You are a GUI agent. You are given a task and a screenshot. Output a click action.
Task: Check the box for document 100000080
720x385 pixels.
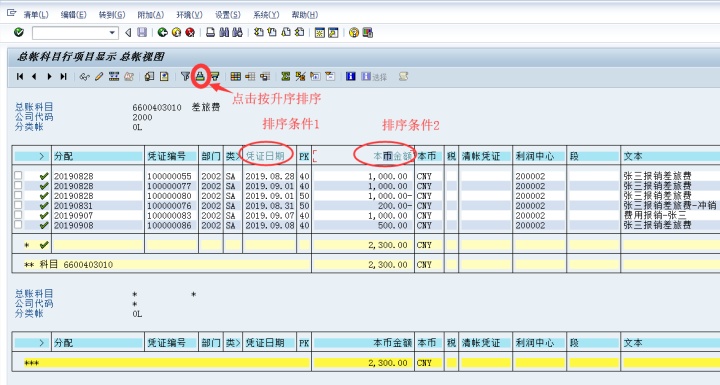tap(18, 195)
